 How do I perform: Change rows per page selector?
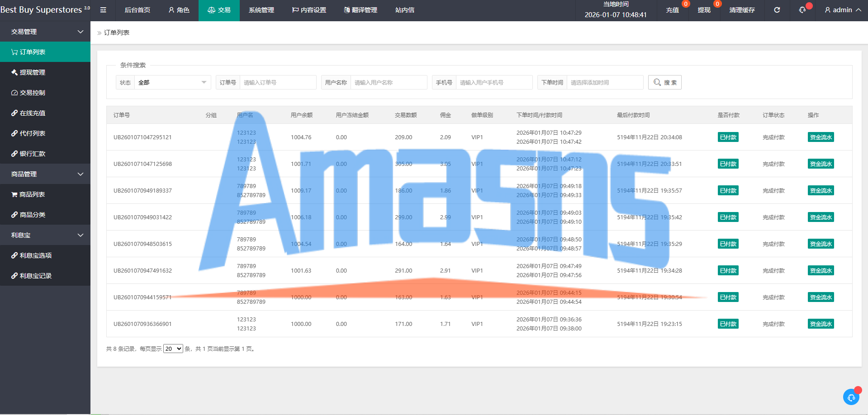(173, 349)
